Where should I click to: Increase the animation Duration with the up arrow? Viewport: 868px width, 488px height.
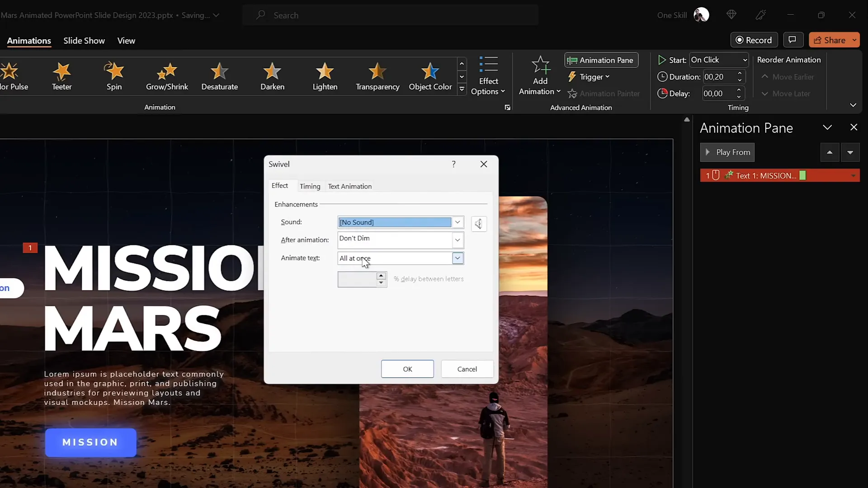740,73
